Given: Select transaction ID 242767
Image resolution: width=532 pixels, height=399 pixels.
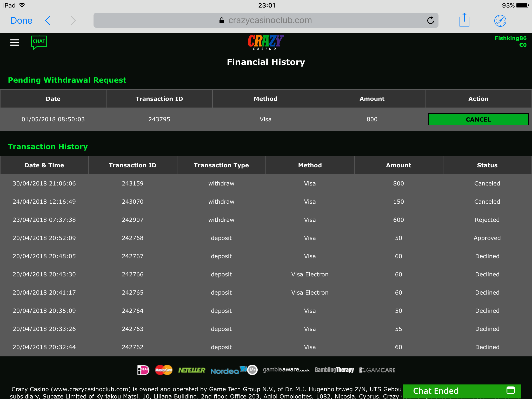Looking at the screenshot, I should click(x=132, y=256).
